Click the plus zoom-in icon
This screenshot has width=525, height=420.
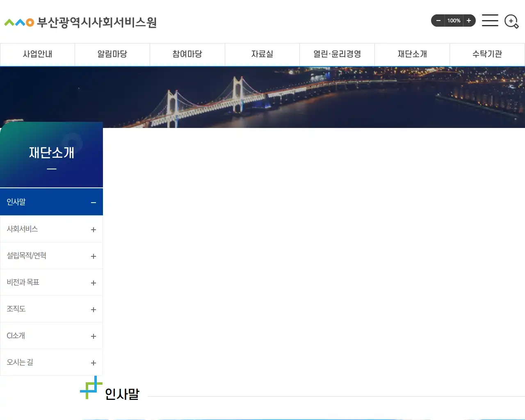pyautogui.click(x=469, y=21)
